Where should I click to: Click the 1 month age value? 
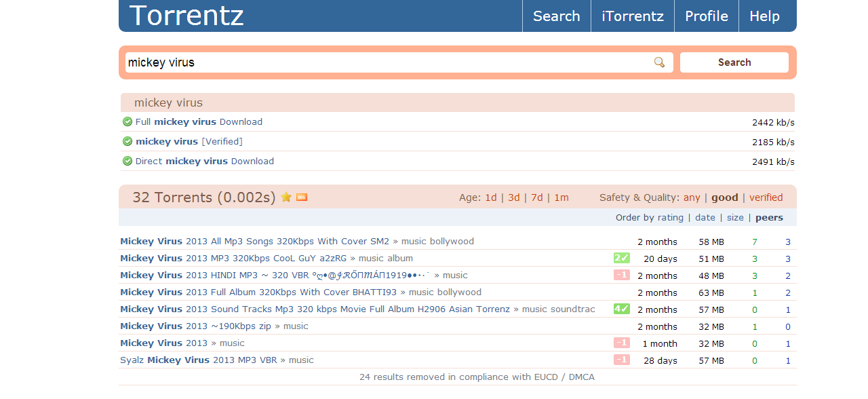click(660, 343)
